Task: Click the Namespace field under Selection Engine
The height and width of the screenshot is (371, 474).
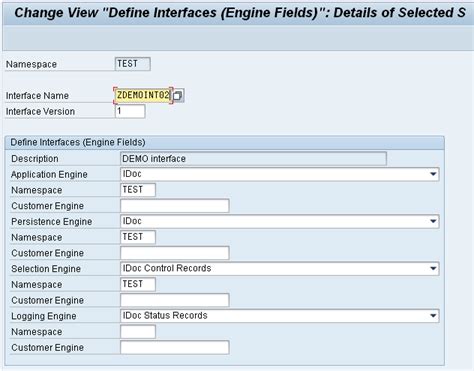Action: coord(138,284)
